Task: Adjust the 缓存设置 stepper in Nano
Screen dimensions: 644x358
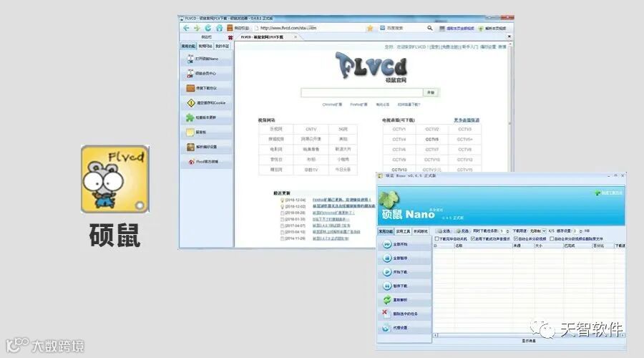Action: pos(581,231)
